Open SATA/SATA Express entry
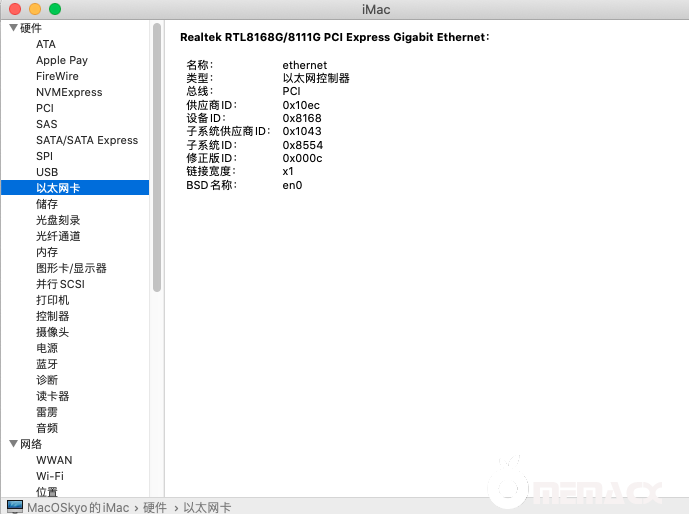Screen dimensions: 689x514 point(87,140)
